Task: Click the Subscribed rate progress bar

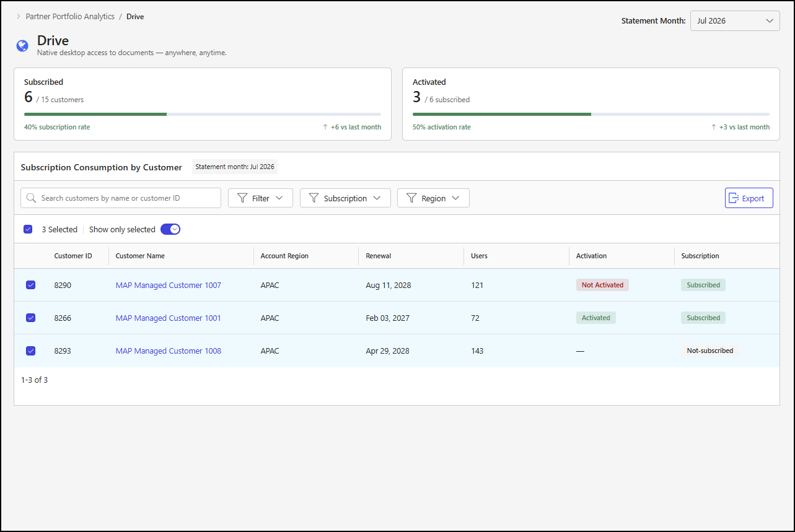Action: (203, 114)
